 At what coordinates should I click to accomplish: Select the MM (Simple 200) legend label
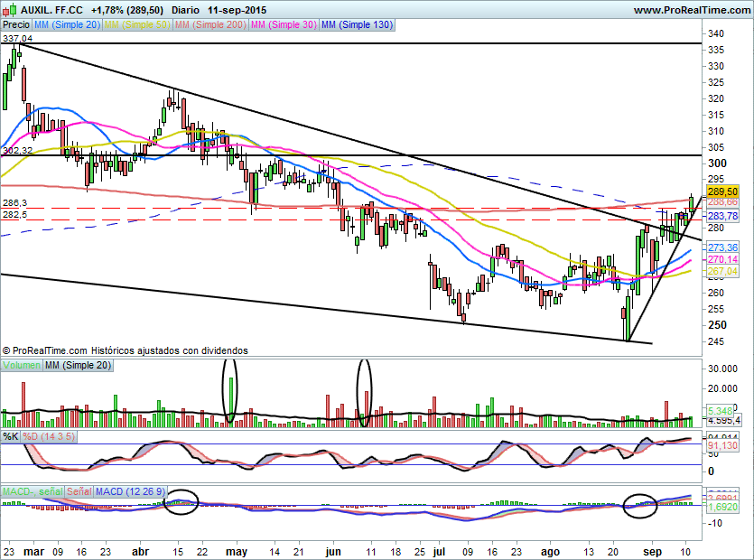coord(208,25)
